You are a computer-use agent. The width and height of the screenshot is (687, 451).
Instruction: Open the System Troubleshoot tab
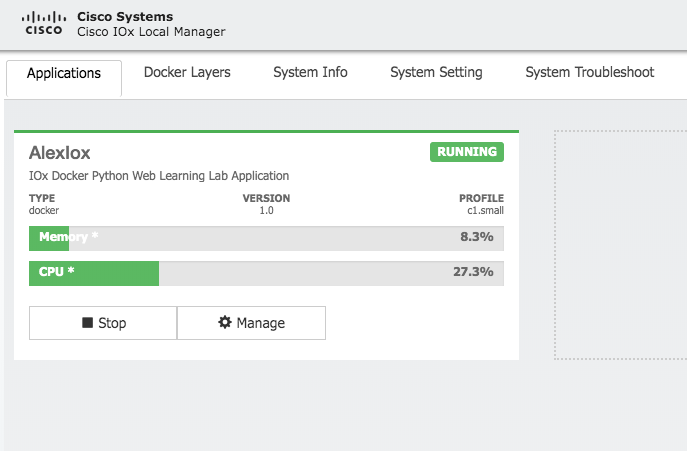pyautogui.click(x=590, y=72)
